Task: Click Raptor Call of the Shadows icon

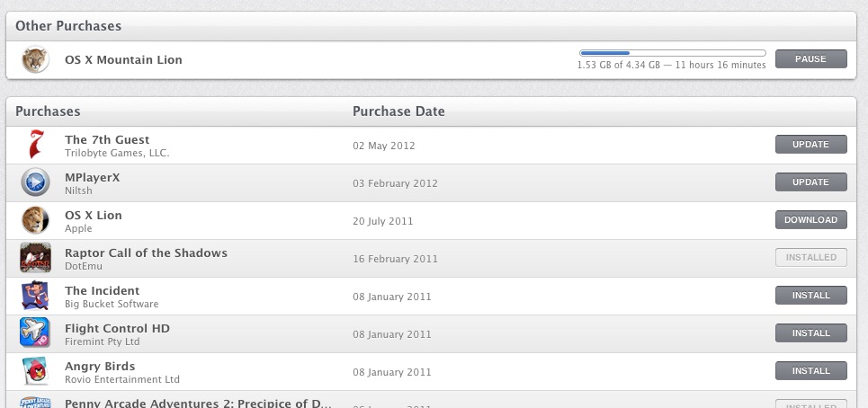Action: pos(35,258)
